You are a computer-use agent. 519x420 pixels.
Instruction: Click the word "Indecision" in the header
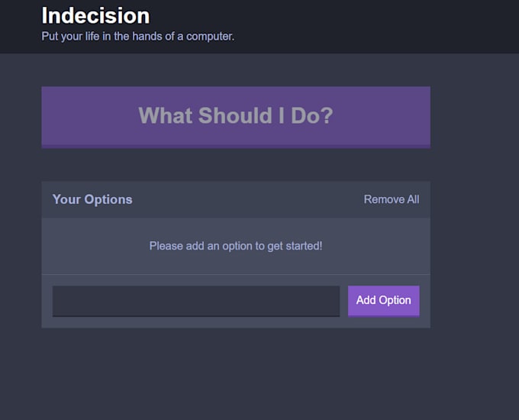95,15
